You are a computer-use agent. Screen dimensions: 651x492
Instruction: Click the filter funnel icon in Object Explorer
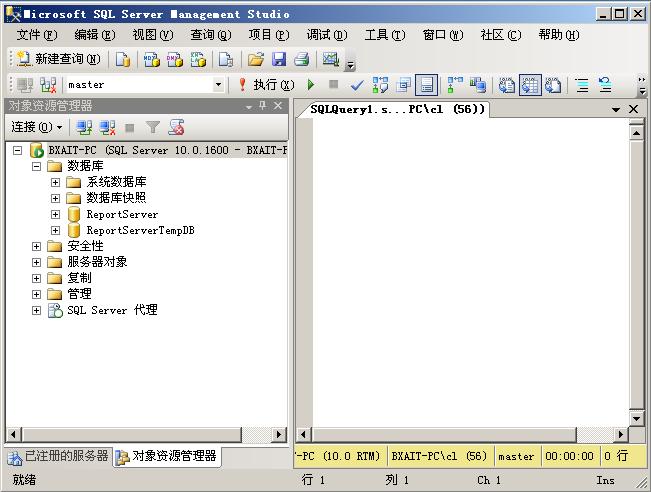[x=153, y=127]
